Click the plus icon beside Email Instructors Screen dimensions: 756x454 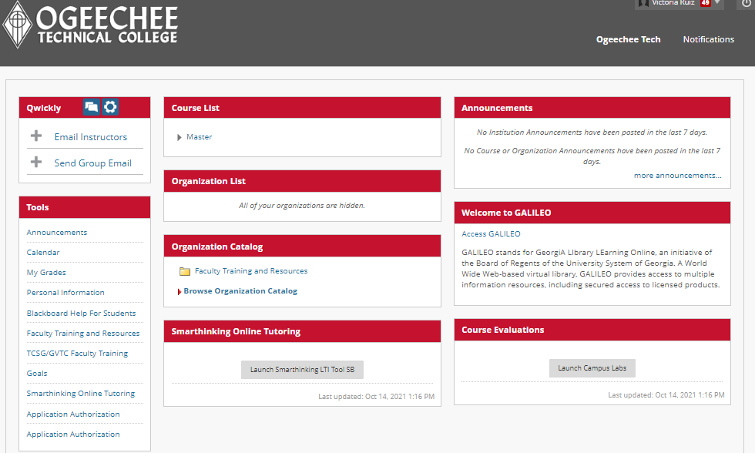[36, 135]
